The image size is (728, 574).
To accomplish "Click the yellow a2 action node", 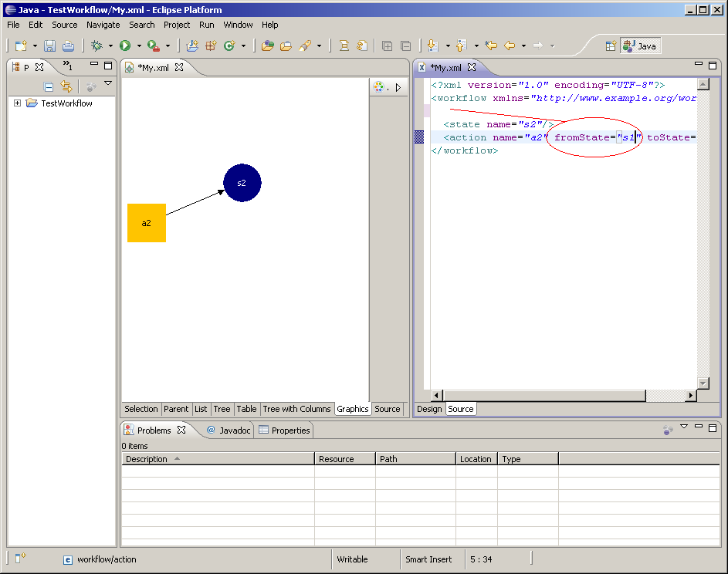I will [147, 223].
